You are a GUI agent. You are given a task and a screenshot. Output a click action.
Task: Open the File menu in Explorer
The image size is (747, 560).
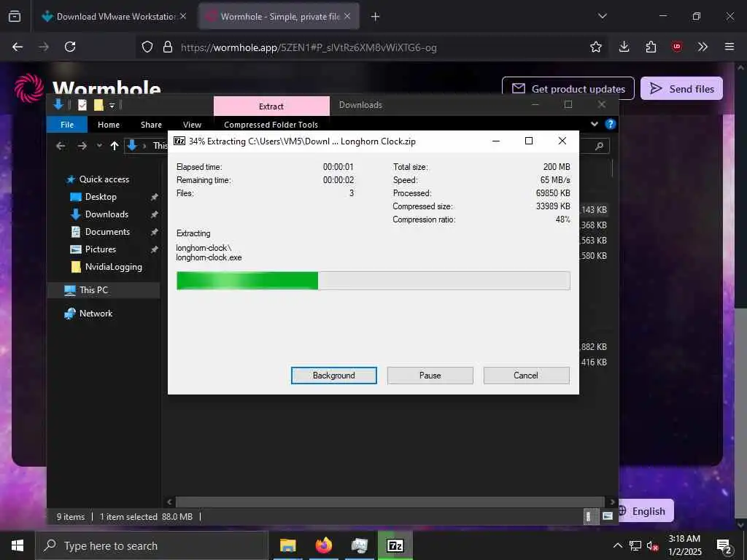point(67,125)
